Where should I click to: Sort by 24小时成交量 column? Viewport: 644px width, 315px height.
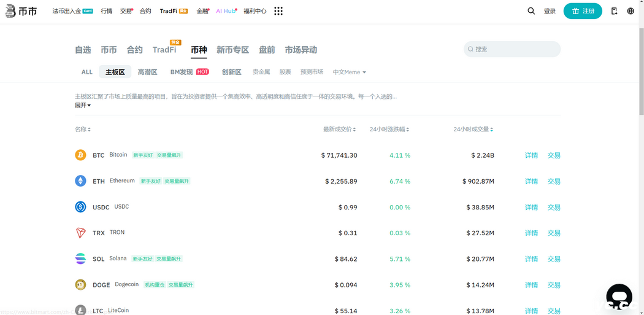tap(473, 129)
